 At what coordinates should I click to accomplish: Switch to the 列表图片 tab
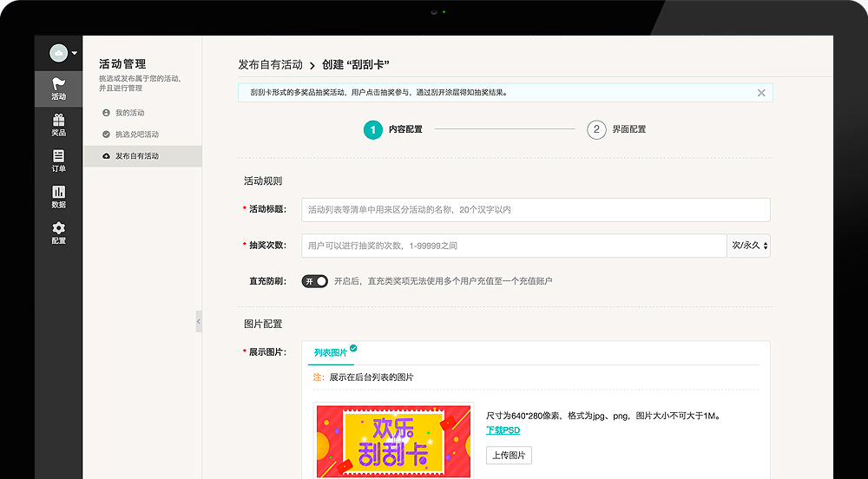(331, 353)
